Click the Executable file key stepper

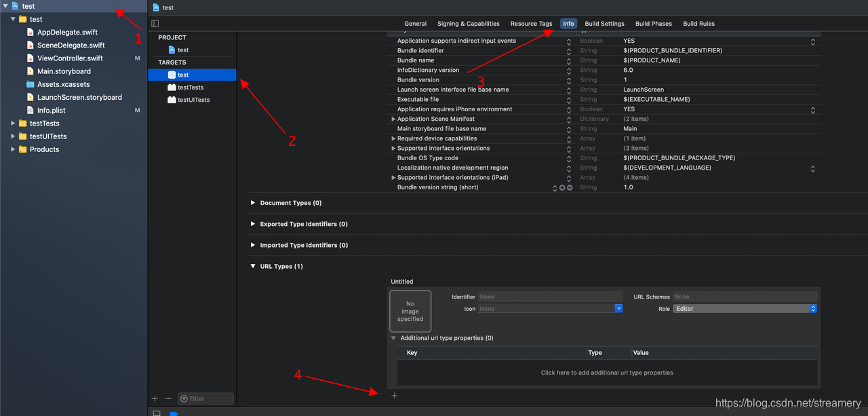569,100
